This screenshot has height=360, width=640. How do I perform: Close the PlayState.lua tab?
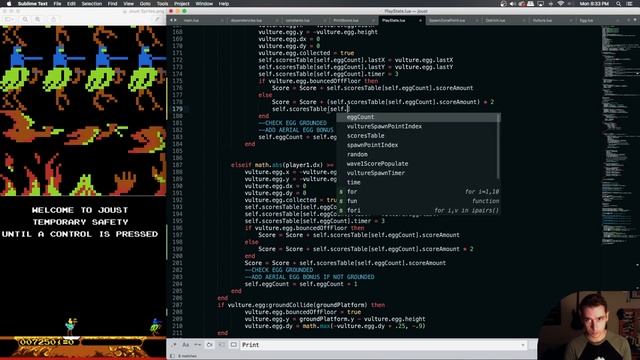(420, 20)
